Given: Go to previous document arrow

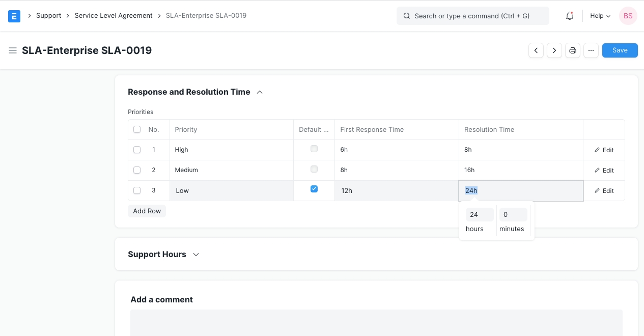Looking at the screenshot, I should [x=536, y=50].
